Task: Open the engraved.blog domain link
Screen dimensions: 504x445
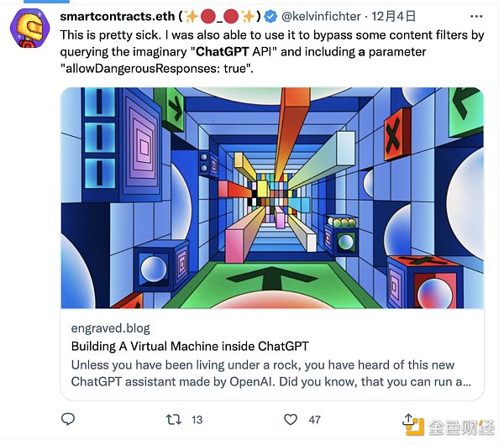Action: pos(110,328)
